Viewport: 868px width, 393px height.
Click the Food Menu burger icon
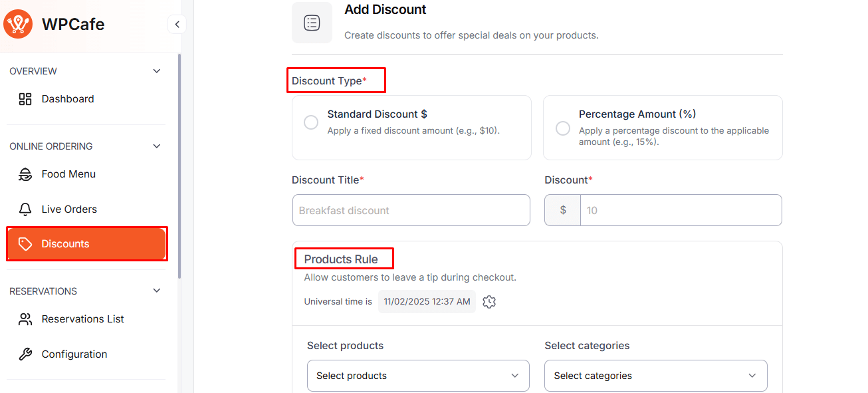25,174
